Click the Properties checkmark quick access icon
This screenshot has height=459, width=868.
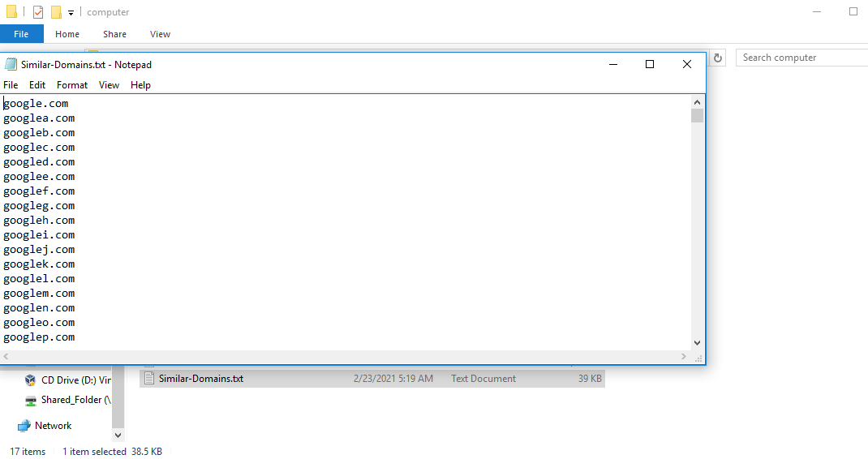tap(38, 11)
